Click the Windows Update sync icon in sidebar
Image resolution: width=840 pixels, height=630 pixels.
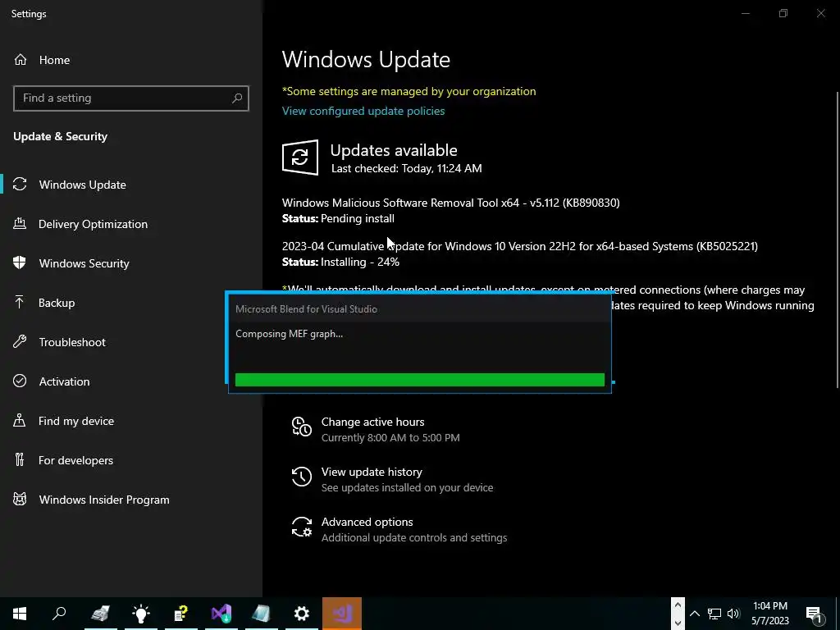tap(20, 185)
